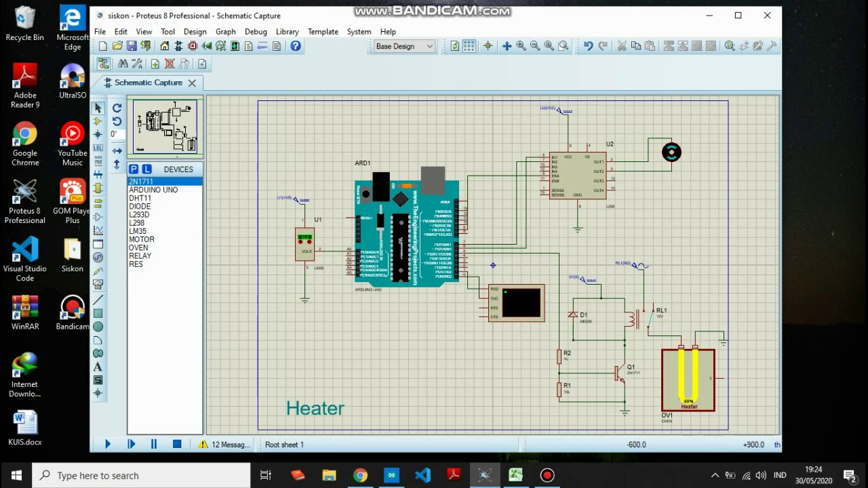The width and height of the screenshot is (868, 488).
Task: Cut selection with the scissors icon
Action: click(621, 46)
